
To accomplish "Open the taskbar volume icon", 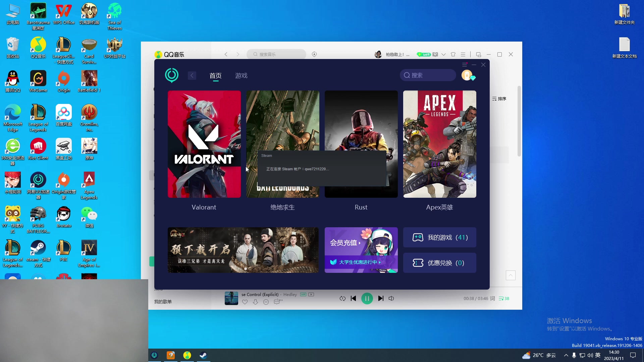I will pyautogui.click(x=590, y=355).
